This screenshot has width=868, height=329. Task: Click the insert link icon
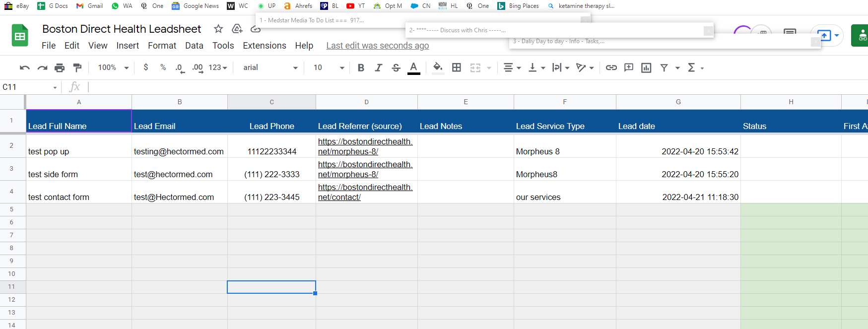[x=611, y=67]
